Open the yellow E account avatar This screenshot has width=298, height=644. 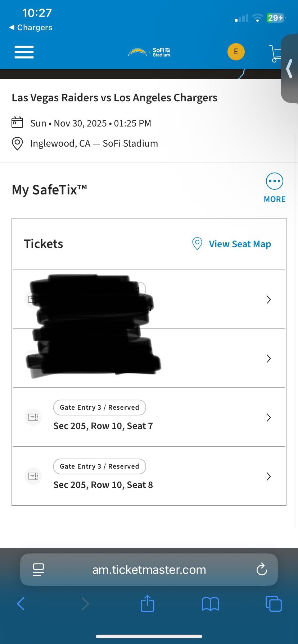(x=236, y=52)
